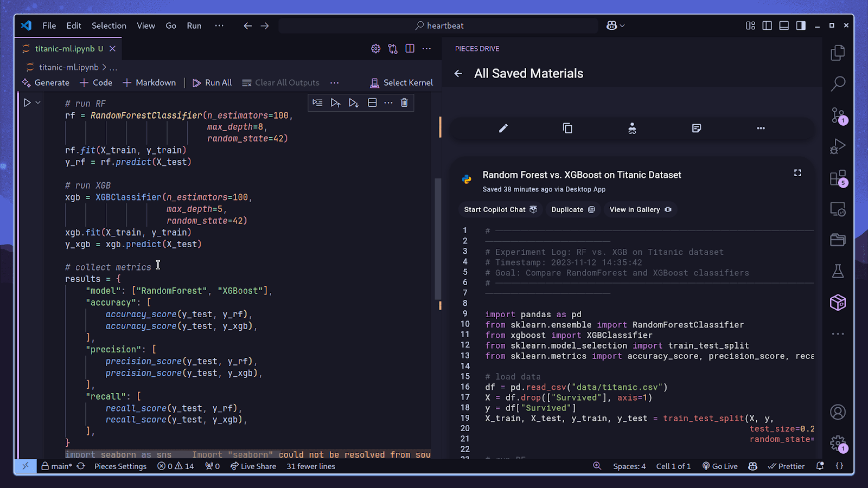
Task: Run the current notebook cell
Action: pos(27,102)
